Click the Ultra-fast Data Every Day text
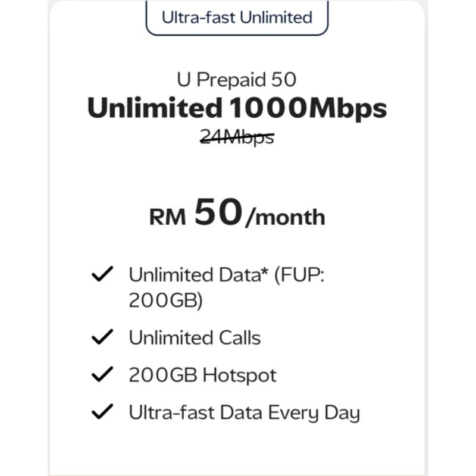Image resolution: width=476 pixels, height=476 pixels. point(244,412)
